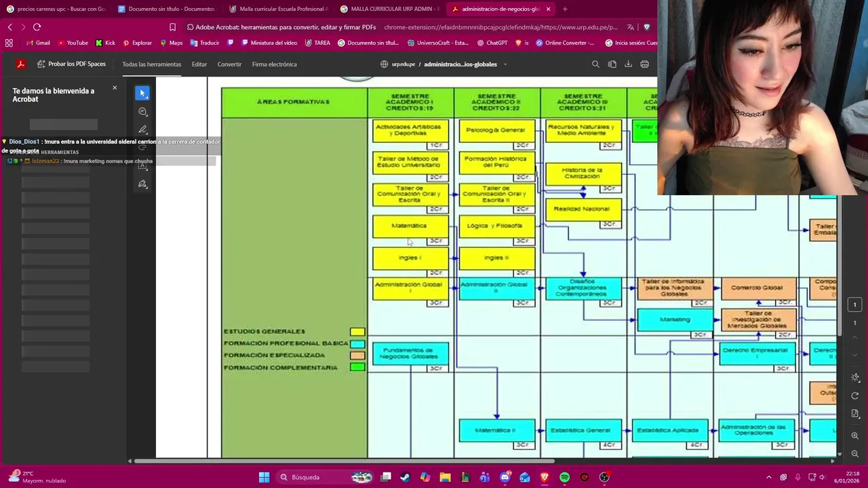Click cyan Formación Profesional Básica swatch
The width and height of the screenshot is (868, 488).
357,344
